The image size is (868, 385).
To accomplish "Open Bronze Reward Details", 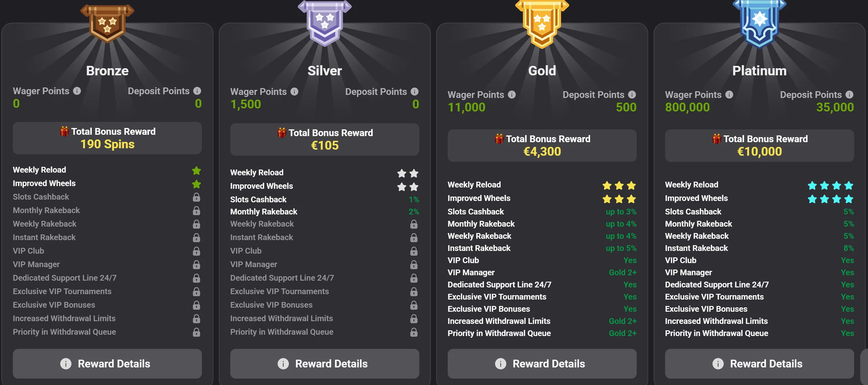I will (x=107, y=364).
